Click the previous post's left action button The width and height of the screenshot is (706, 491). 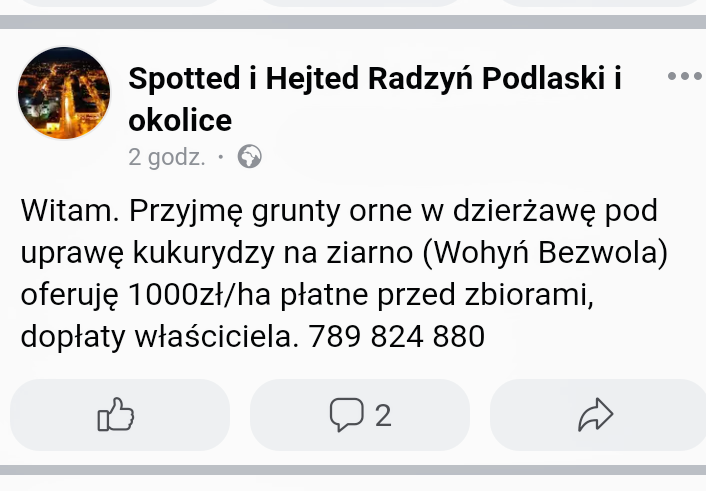(x=118, y=3)
